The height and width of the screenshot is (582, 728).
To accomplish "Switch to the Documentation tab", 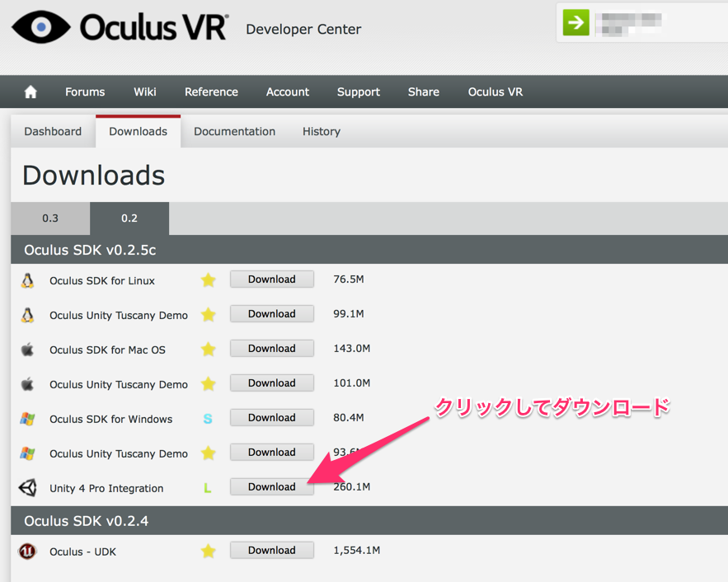I will click(x=234, y=131).
